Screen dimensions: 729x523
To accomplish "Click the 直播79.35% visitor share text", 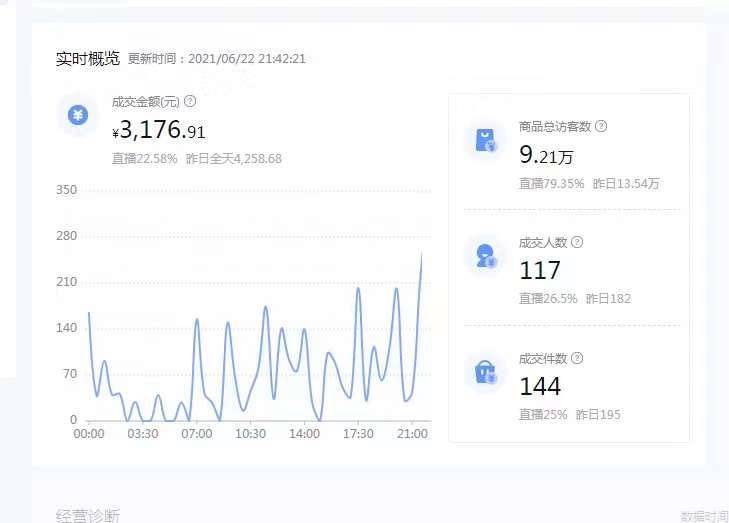I will pyautogui.click(x=551, y=184).
